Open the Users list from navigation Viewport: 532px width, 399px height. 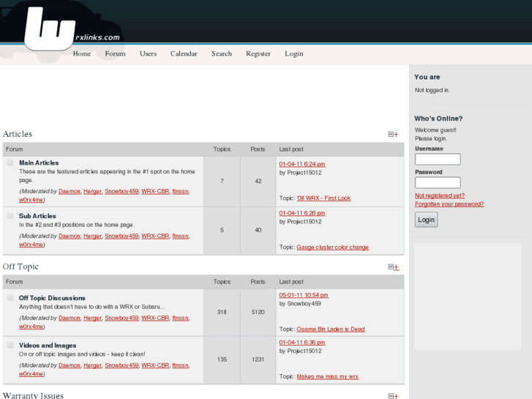tap(148, 53)
